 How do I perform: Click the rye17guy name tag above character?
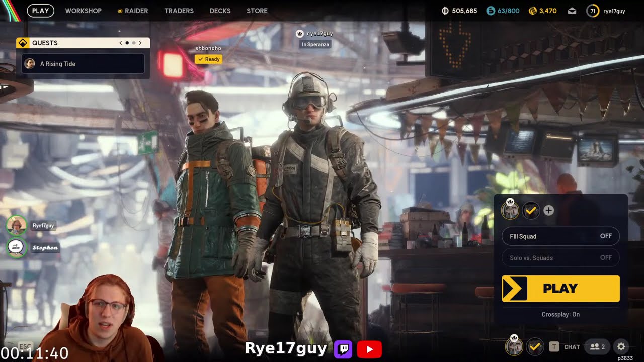[x=320, y=33]
